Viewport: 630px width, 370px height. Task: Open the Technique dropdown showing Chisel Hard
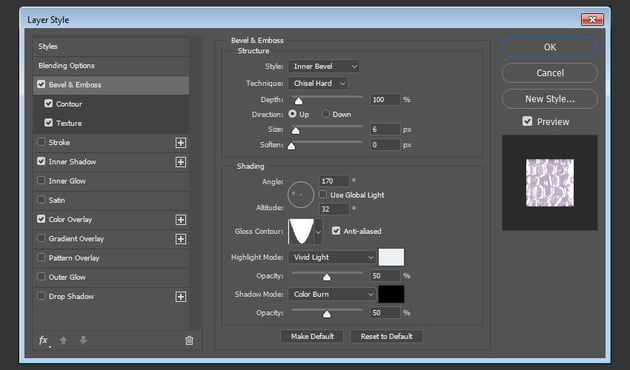pyautogui.click(x=318, y=83)
